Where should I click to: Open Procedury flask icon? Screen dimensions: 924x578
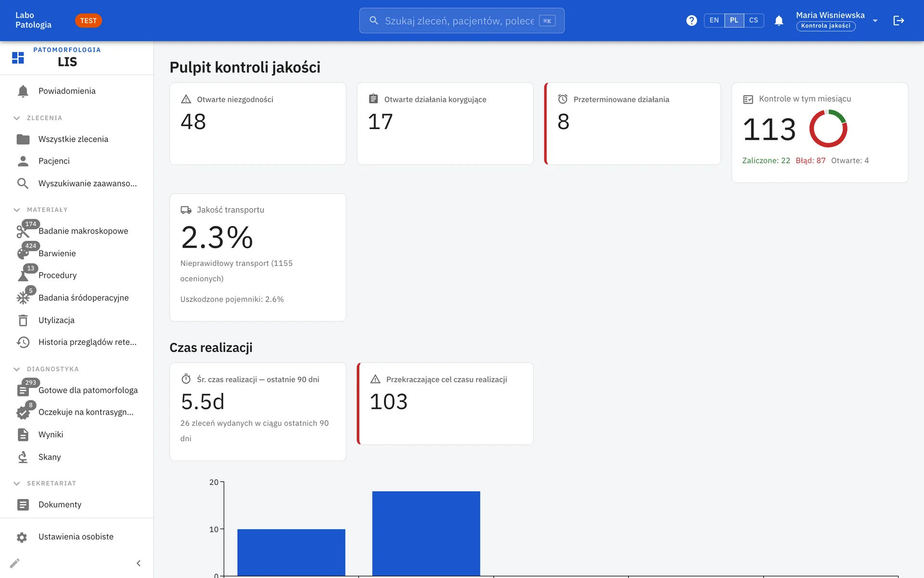23,276
